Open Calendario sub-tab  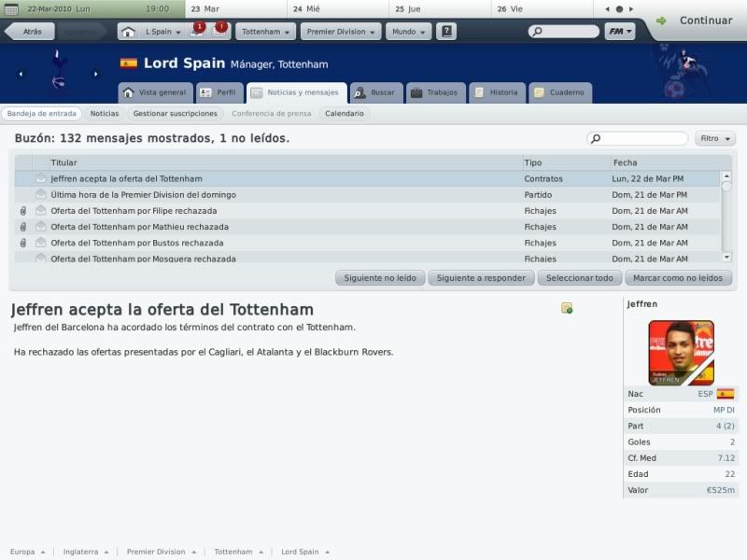(344, 113)
